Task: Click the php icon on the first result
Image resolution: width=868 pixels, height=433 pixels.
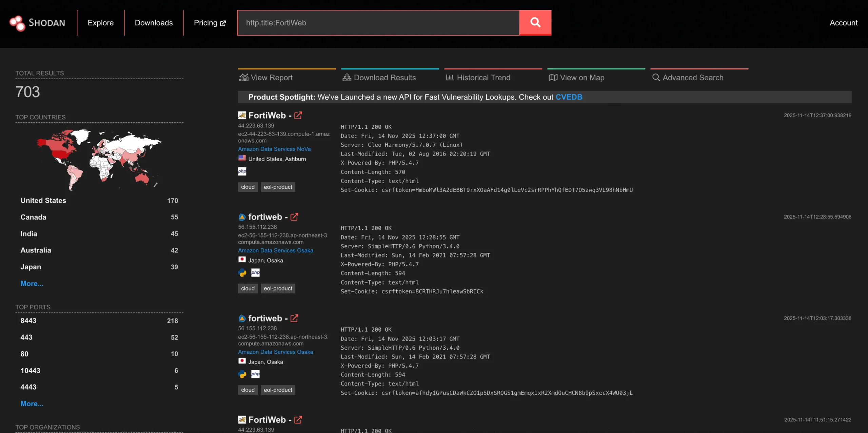Action: [242, 171]
